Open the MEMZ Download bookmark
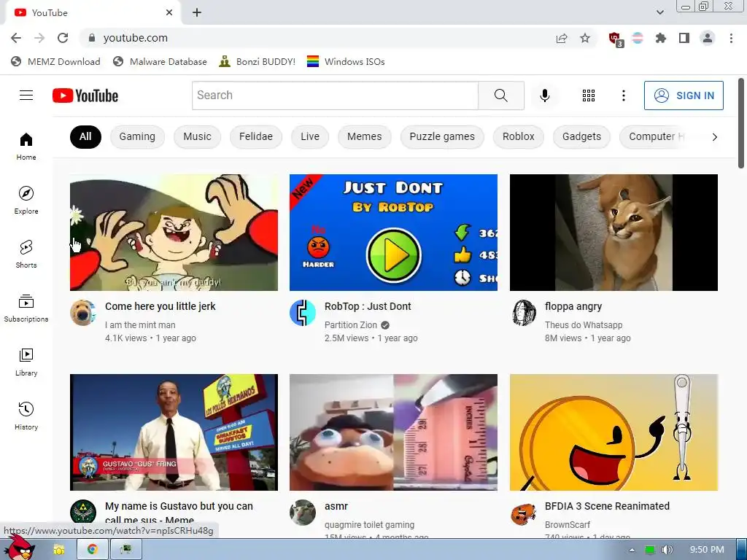The image size is (747, 560). pos(55,62)
